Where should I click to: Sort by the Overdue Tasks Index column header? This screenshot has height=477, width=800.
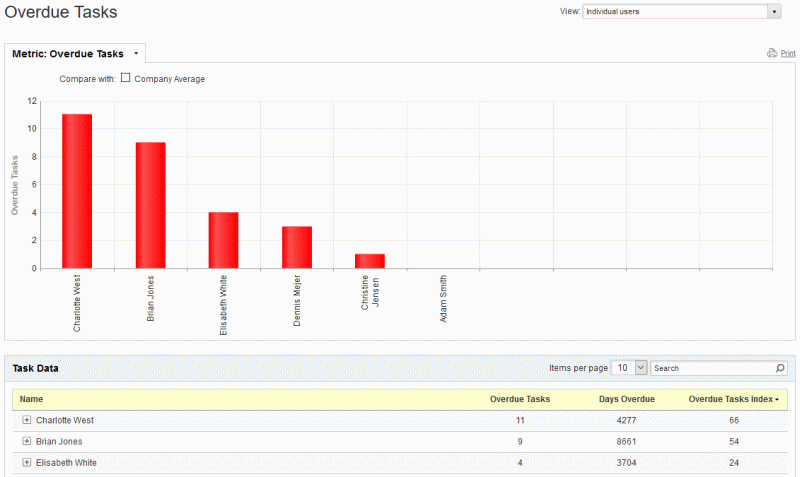[734, 399]
